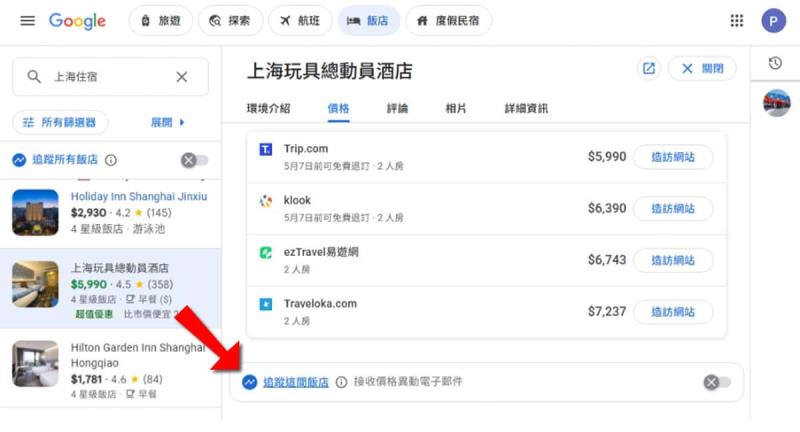The height and width of the screenshot is (432, 800).
Task: Click the 追蹤所有飯店 trend icon
Action: 19,160
